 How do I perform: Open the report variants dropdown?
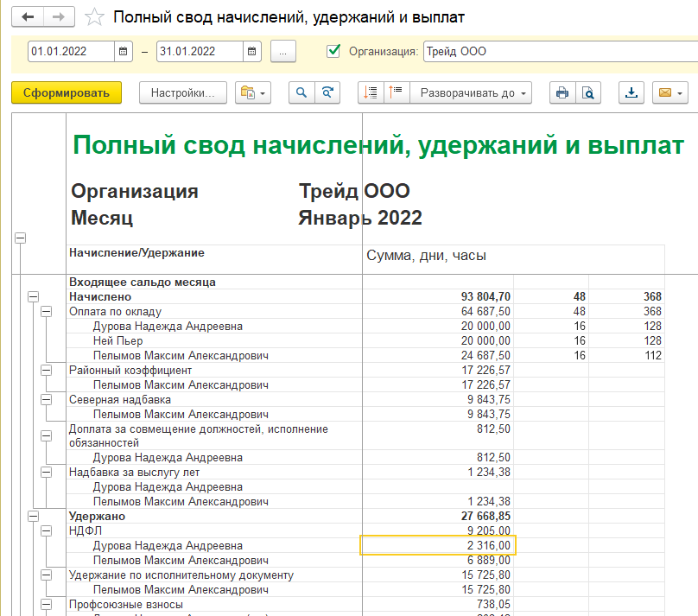coord(253,93)
